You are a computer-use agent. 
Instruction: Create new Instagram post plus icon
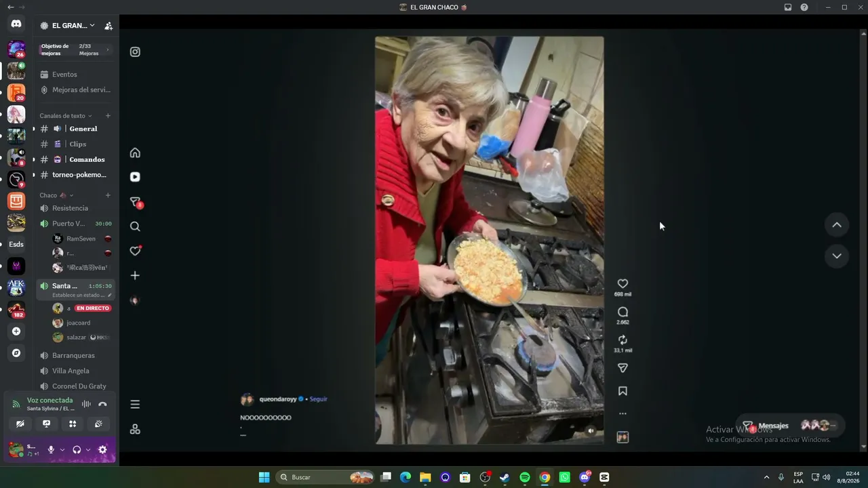click(x=135, y=275)
